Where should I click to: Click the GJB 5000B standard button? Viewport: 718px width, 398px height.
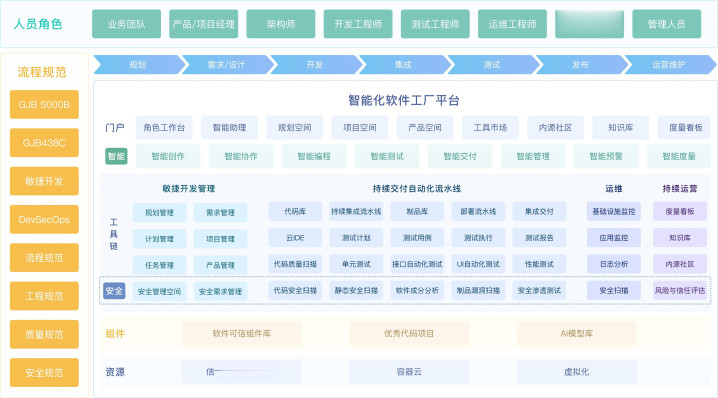(x=44, y=104)
